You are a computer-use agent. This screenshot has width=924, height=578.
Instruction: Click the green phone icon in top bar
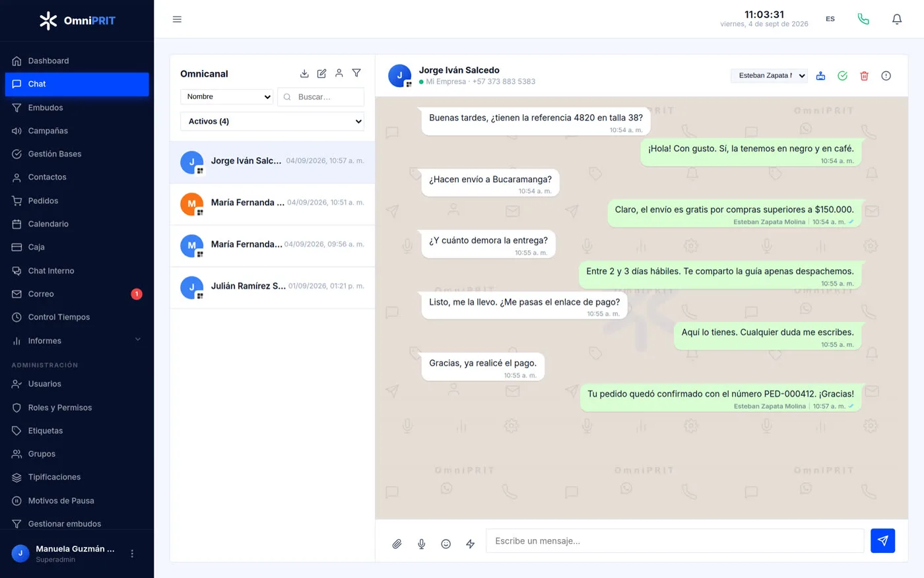(x=863, y=19)
